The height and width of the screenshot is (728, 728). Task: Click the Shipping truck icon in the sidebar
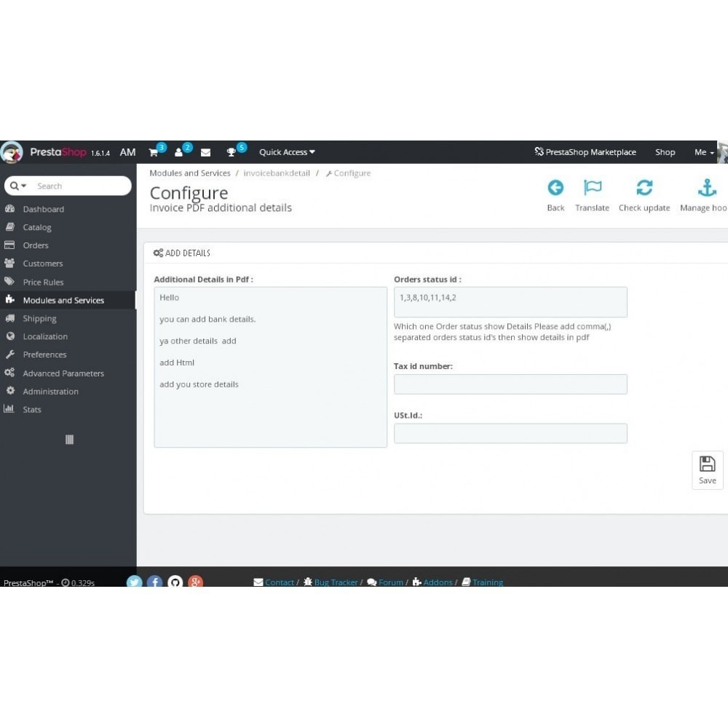tap(9, 318)
